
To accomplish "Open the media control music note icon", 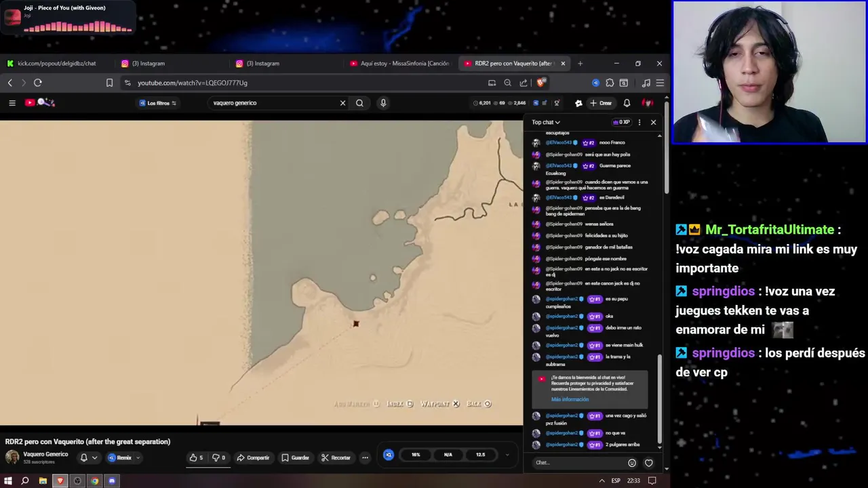I will tap(646, 83).
